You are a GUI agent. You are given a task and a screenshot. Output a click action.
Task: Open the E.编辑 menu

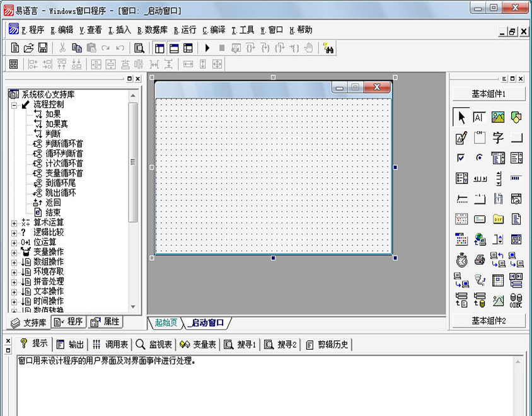tap(62, 30)
